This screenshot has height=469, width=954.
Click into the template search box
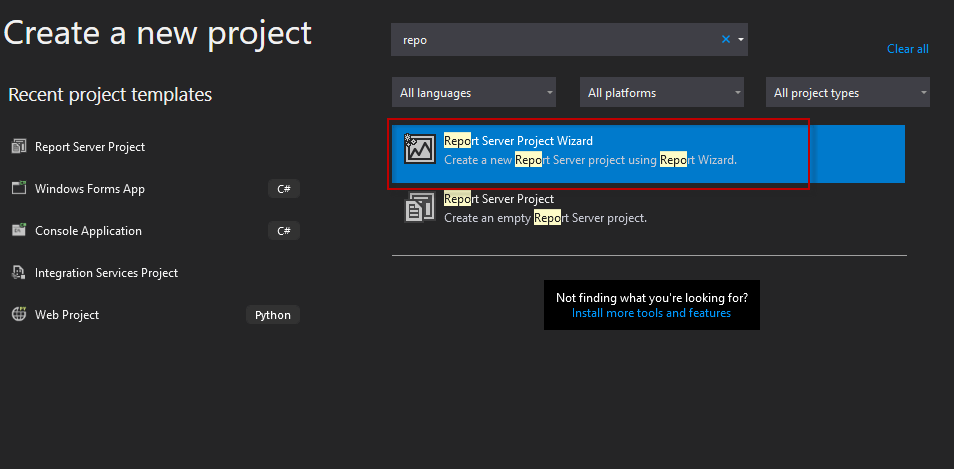pos(555,40)
